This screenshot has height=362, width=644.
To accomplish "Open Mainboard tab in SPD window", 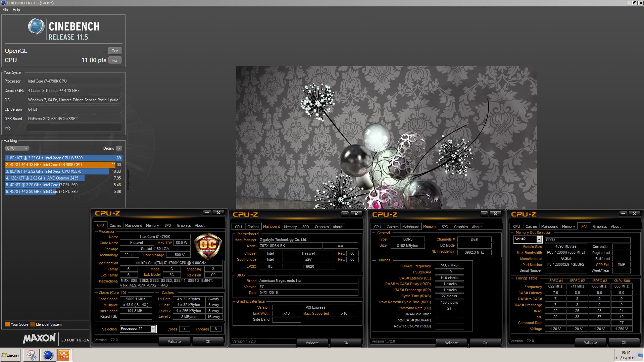I will (550, 226).
